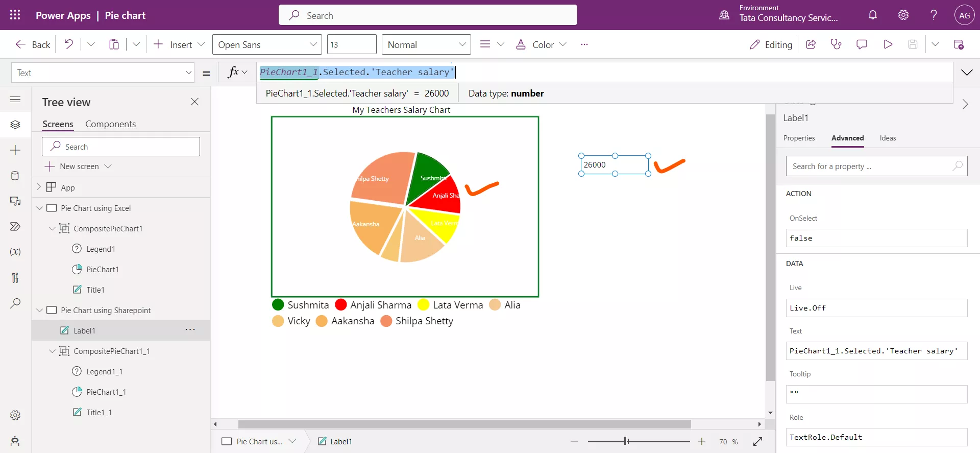Open notifications bell icon
This screenshot has height=453, width=980.
(x=873, y=15)
